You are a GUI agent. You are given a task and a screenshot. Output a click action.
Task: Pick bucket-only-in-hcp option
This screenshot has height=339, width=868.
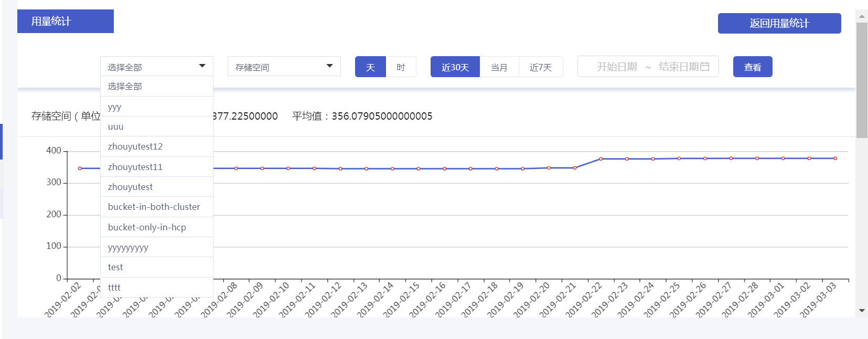[x=157, y=227]
